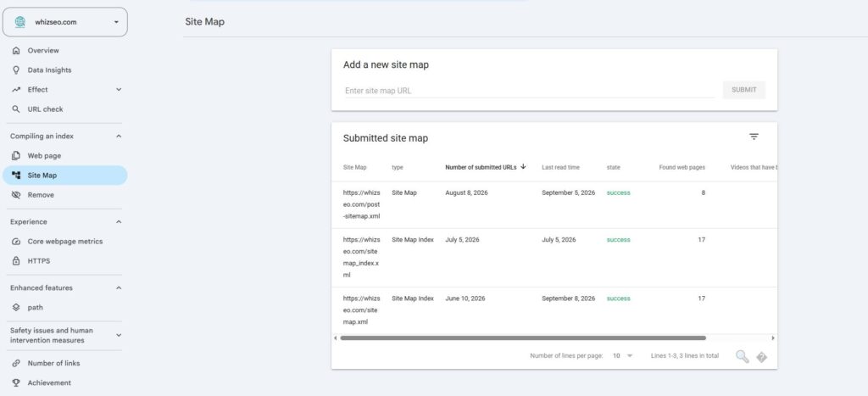Click the horizontal scrollbar thumb in the table
Viewport: 868px width, 396px height.
523,337
